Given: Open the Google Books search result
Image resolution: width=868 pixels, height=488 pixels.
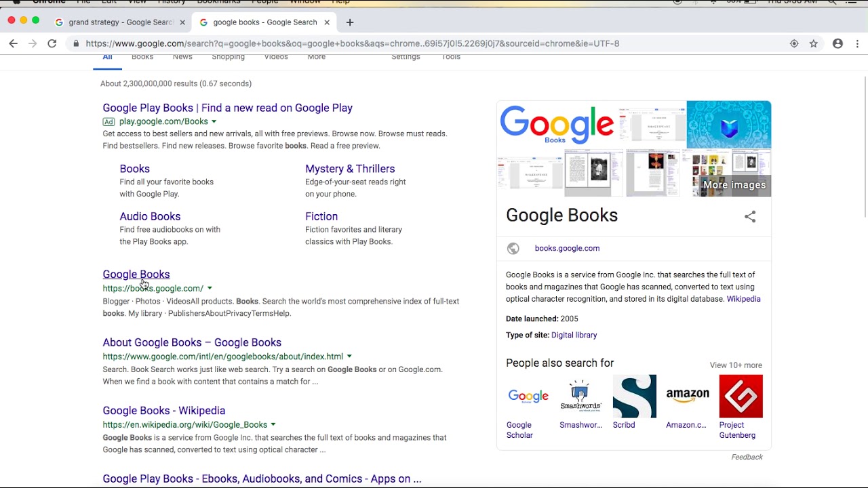Looking at the screenshot, I should point(136,274).
